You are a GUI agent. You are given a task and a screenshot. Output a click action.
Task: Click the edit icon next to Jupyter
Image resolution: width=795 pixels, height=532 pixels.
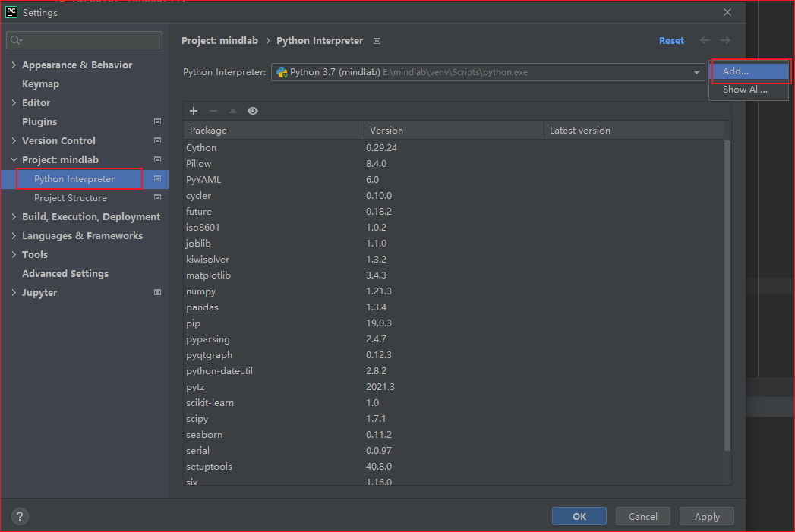click(157, 292)
